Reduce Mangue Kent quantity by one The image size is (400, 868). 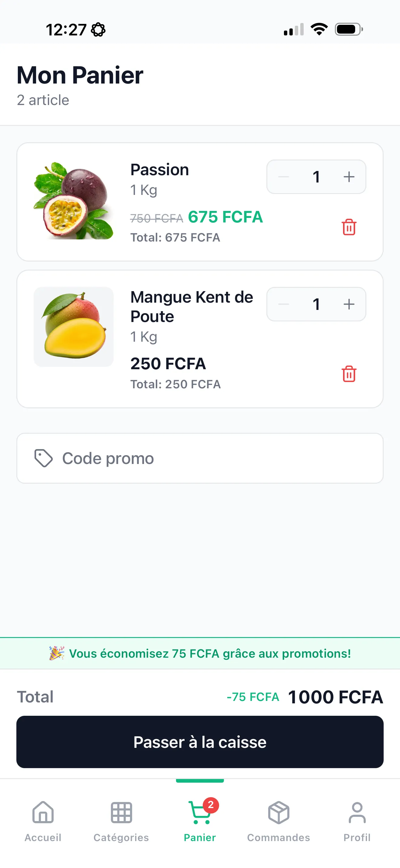[x=284, y=304]
